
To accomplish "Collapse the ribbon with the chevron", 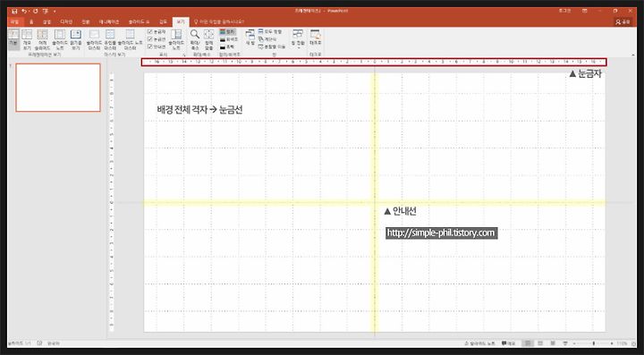I will [632, 55].
